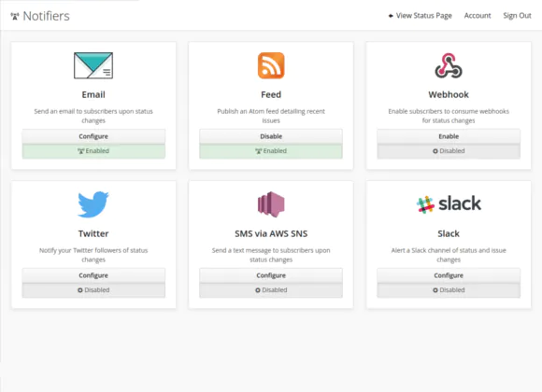Click 'Send a text message to subscribers' text
This screenshot has height=392, width=542.
point(271,255)
